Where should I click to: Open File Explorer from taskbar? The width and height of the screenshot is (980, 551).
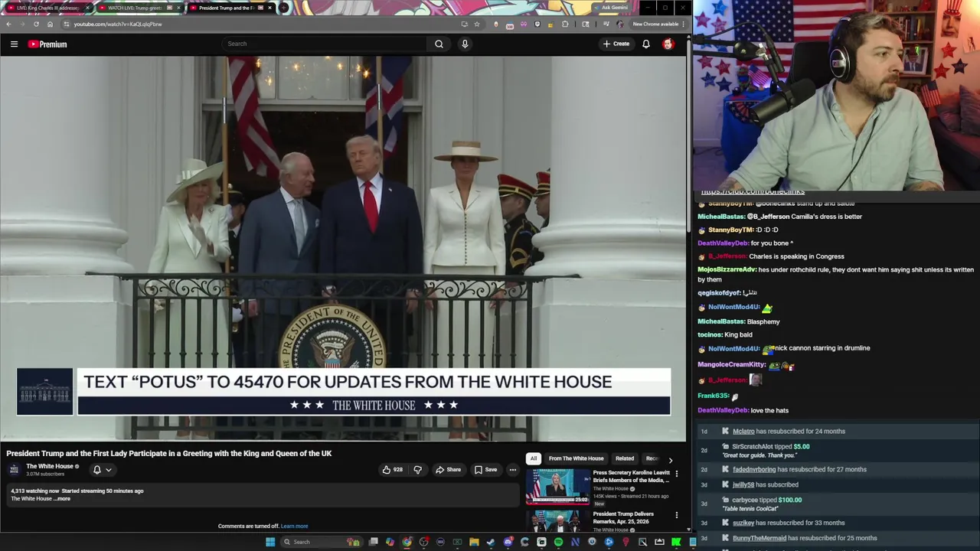pyautogui.click(x=474, y=542)
